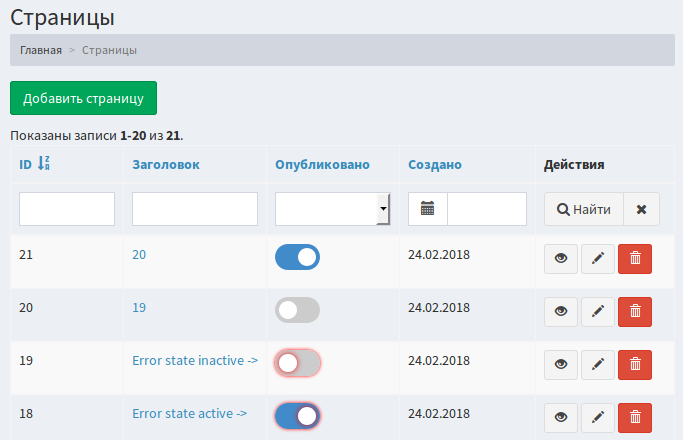View the 'Error state active' page
The height and width of the screenshot is (440, 683).
[x=561, y=418]
